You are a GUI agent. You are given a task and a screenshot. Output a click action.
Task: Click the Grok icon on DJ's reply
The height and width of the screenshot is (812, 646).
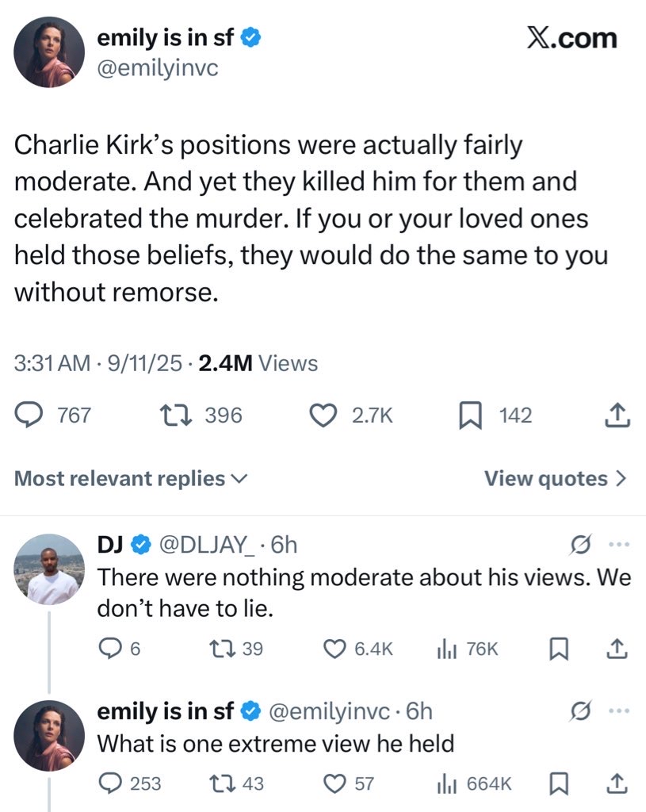(579, 545)
